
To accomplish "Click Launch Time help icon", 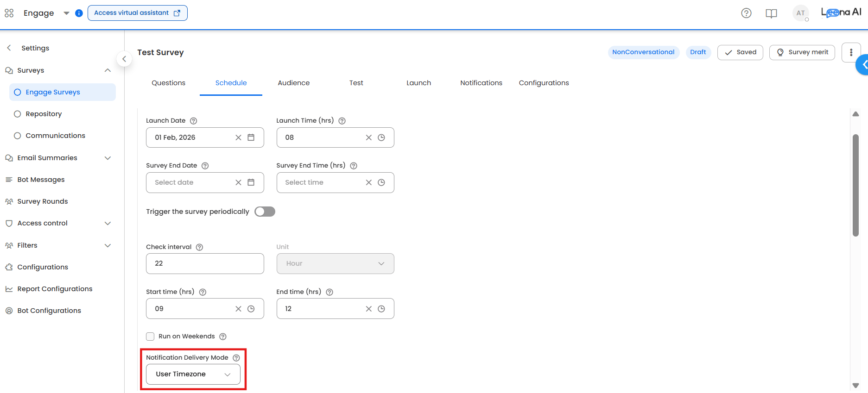I will click(x=342, y=121).
